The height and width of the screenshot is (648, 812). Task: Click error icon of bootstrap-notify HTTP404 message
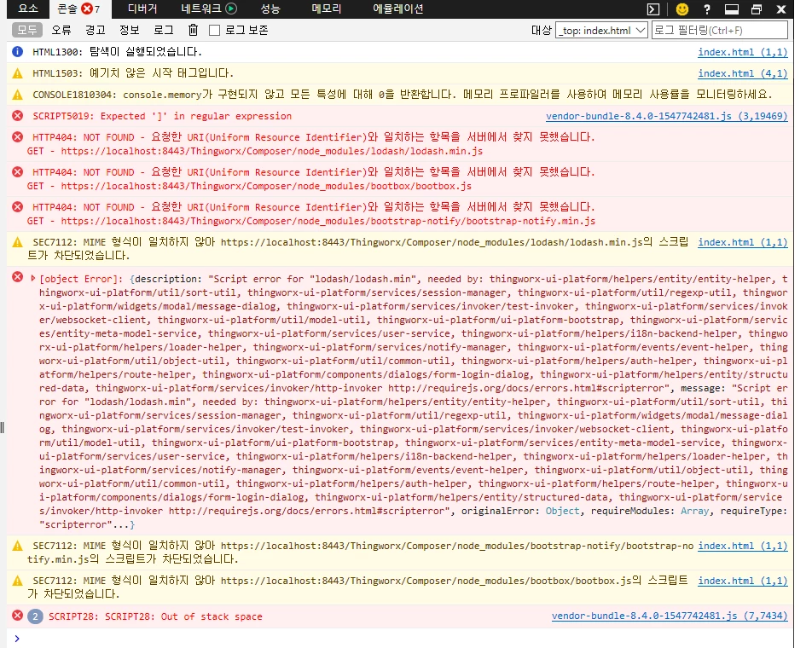(18, 206)
